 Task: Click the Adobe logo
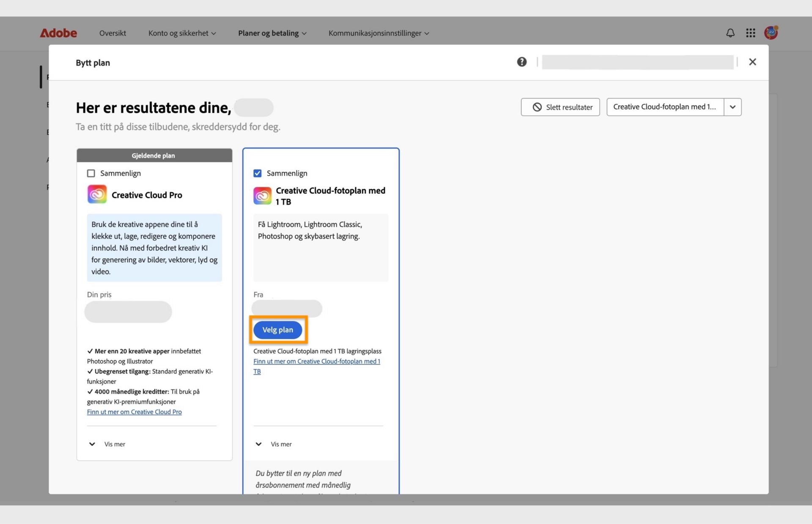click(58, 33)
